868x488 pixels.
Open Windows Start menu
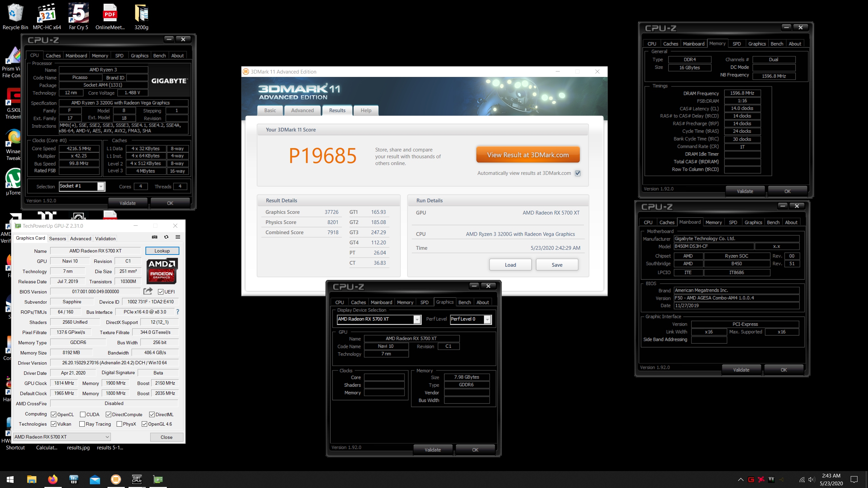click(10, 480)
